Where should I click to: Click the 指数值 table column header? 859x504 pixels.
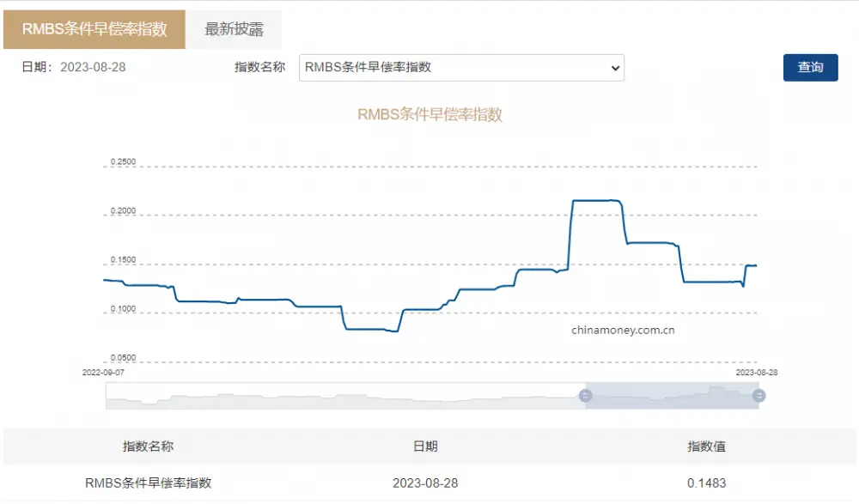(707, 446)
